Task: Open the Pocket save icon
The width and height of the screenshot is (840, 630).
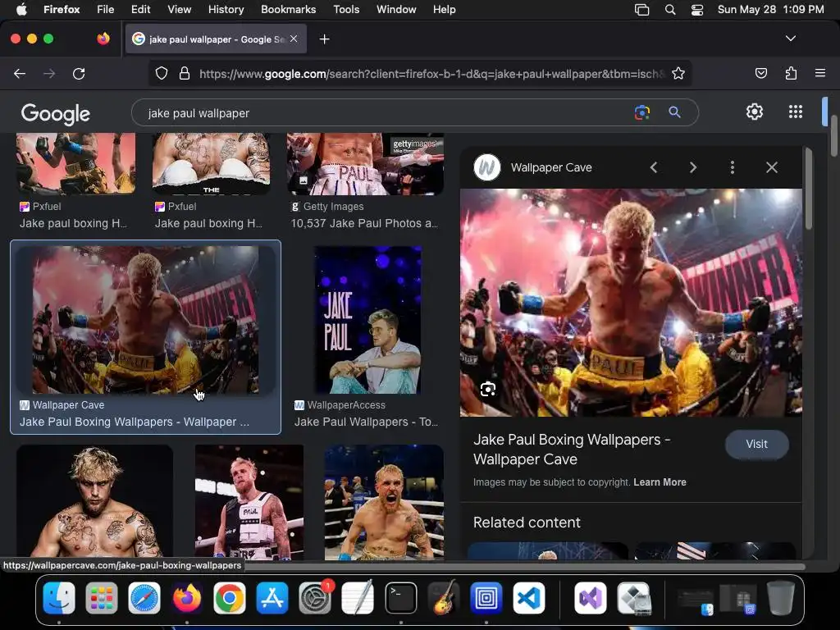Action: [761, 73]
